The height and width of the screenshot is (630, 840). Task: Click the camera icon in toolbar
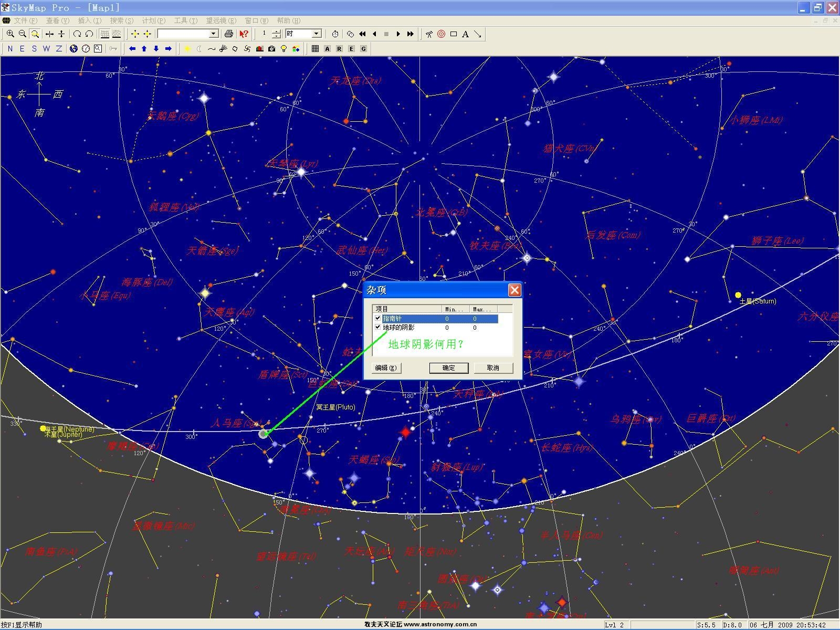(272, 48)
